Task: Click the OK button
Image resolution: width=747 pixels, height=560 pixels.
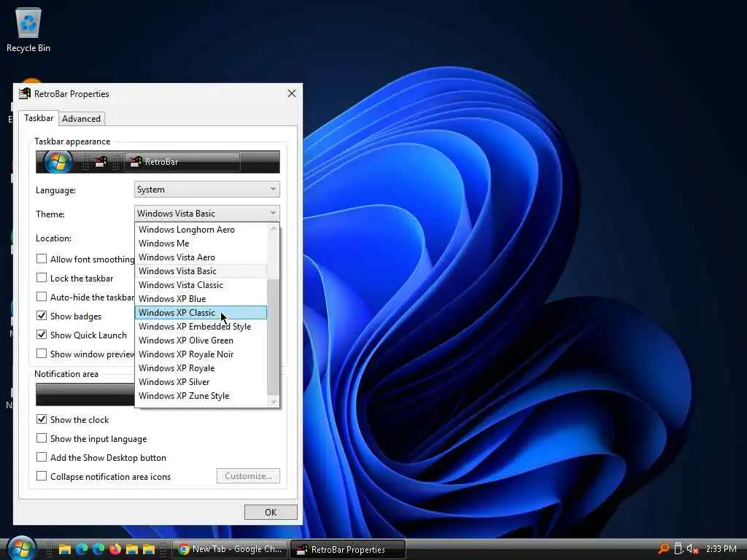Action: point(271,512)
